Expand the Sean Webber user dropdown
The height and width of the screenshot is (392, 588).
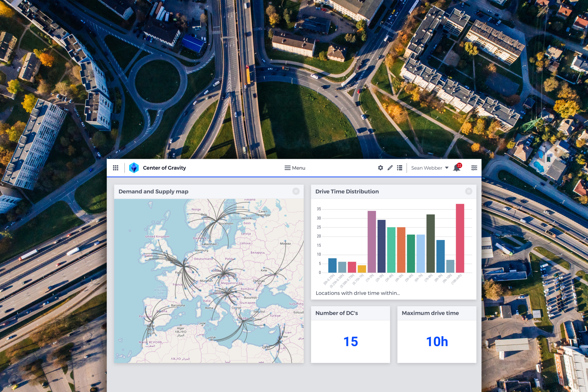click(x=426, y=168)
